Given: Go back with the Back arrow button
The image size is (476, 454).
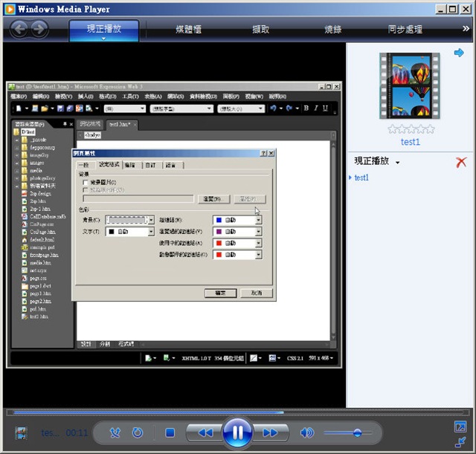Looking at the screenshot, I should 19,30.
